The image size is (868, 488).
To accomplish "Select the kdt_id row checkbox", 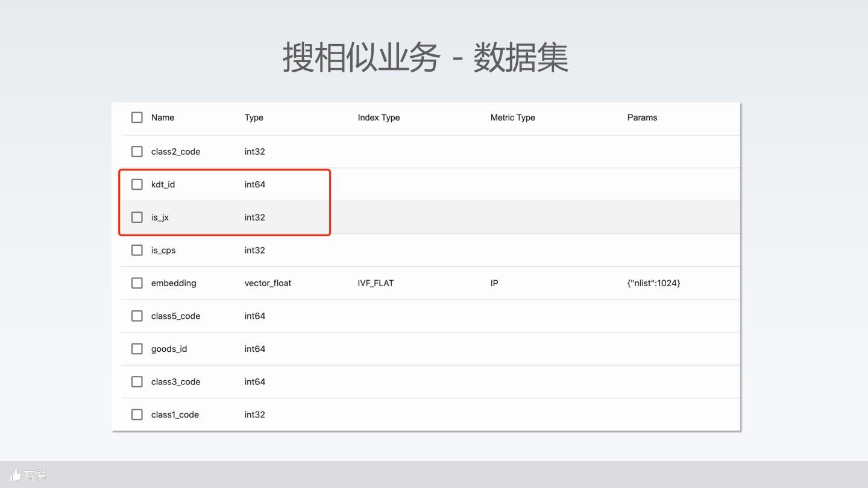I will point(137,184).
